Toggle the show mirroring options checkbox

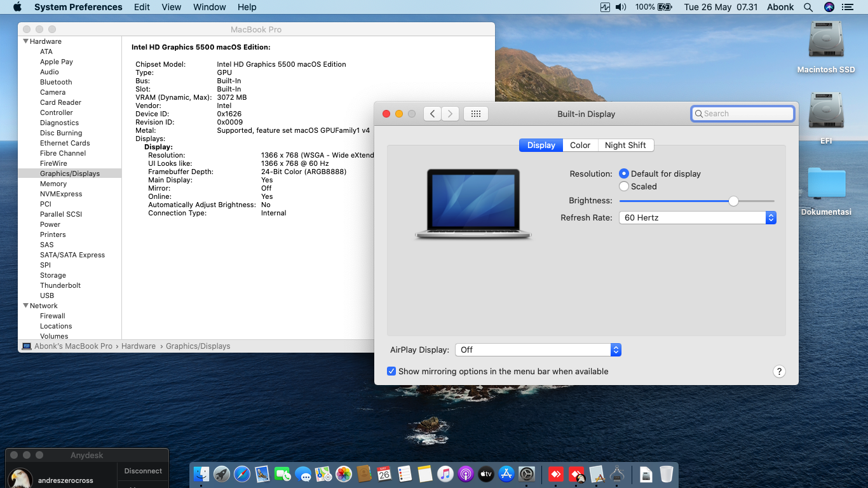(x=391, y=371)
